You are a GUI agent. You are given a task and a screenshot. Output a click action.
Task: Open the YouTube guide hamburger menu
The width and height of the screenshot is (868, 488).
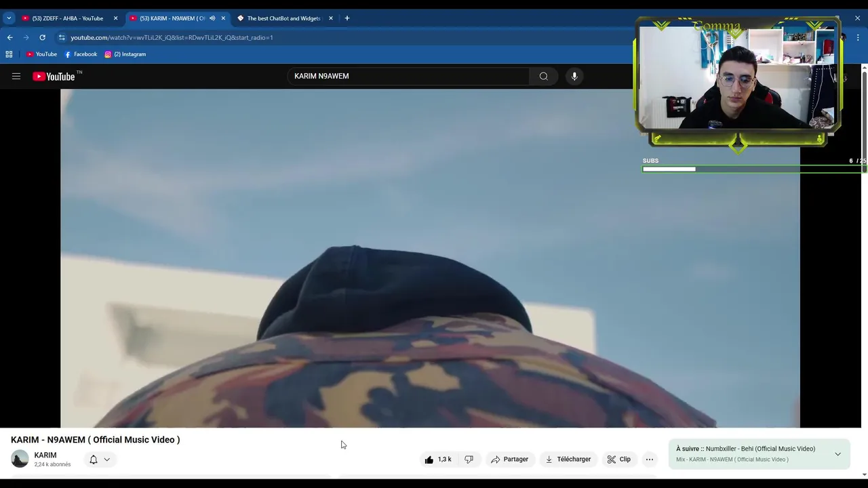tap(16, 77)
